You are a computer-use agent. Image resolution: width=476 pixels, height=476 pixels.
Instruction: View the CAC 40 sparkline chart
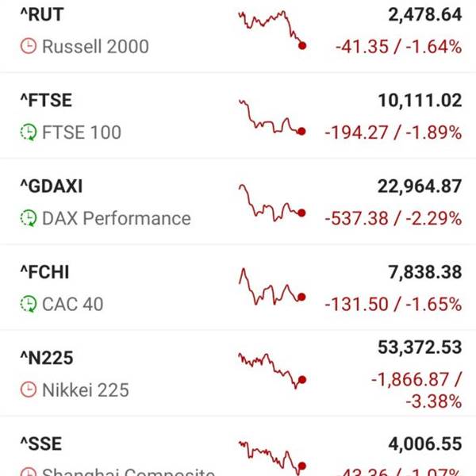(x=271, y=287)
